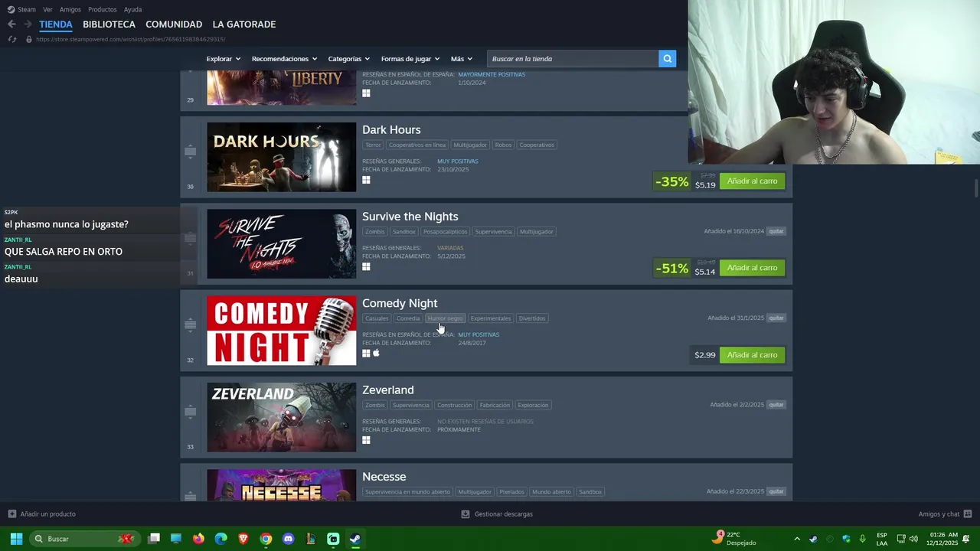Click Gestionar descargas in the bottom bar

(503, 514)
